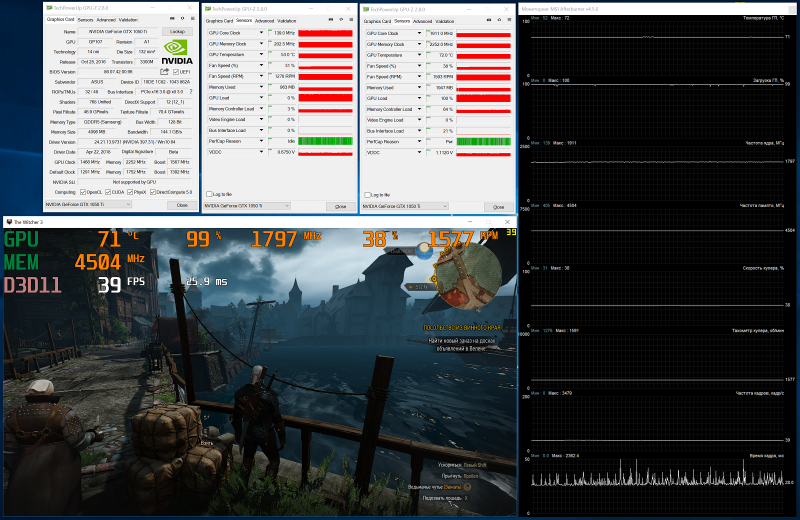Click the Bus Interface question mark icon
The width and height of the screenshot is (800, 520).
point(189,91)
